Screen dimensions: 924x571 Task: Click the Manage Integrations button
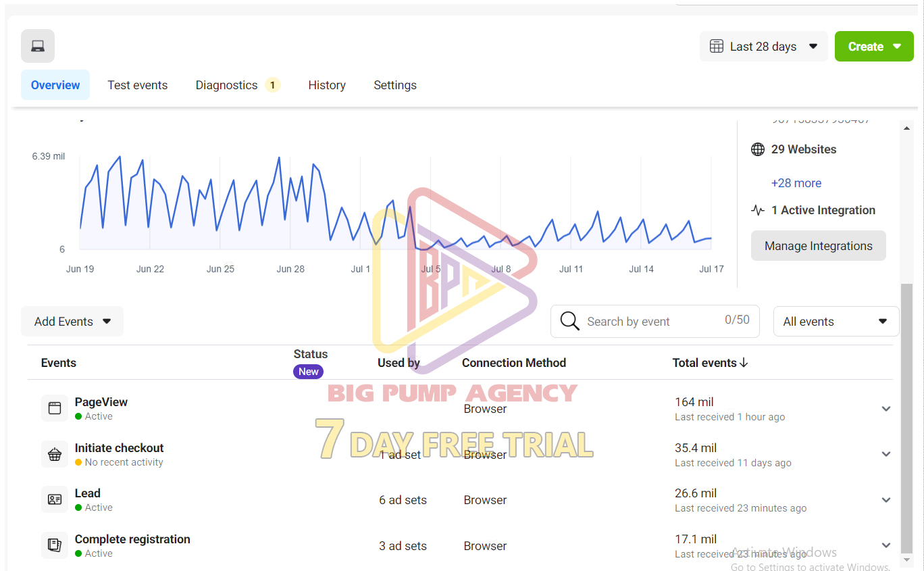coord(819,246)
